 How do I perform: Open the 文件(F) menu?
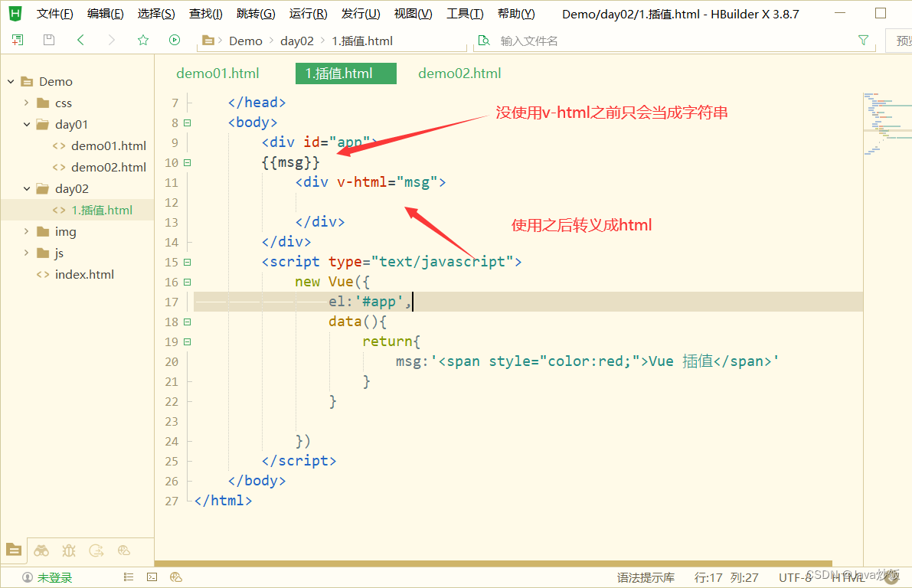point(54,14)
